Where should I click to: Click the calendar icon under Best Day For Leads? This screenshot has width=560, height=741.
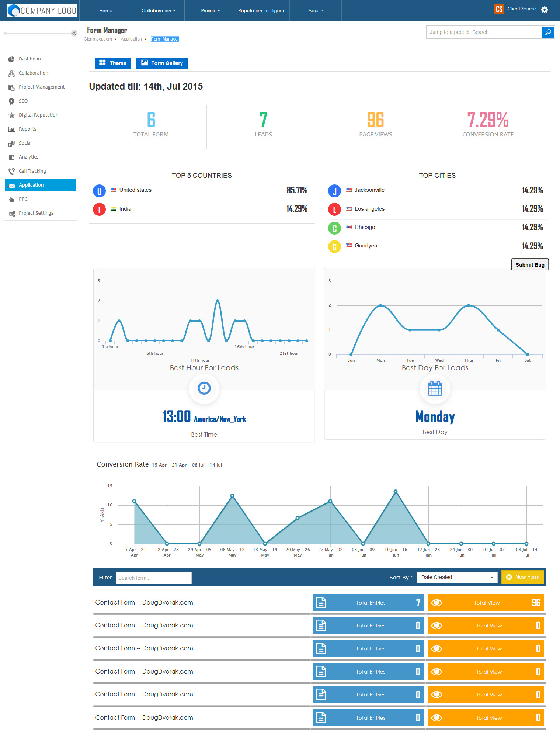pos(435,388)
